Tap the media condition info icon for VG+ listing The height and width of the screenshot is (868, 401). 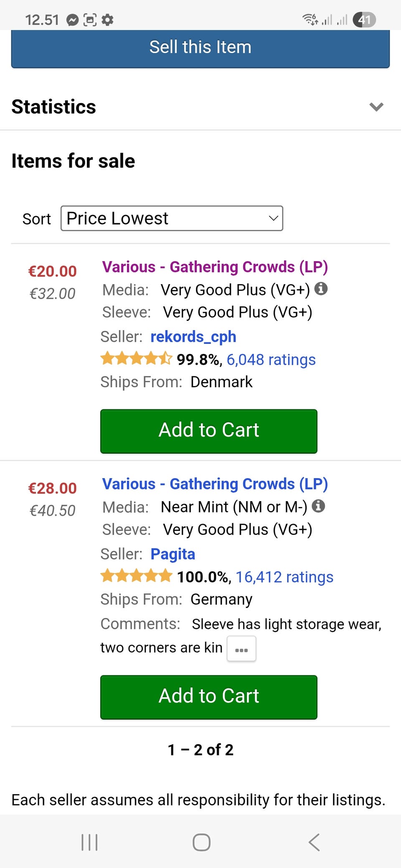click(321, 288)
